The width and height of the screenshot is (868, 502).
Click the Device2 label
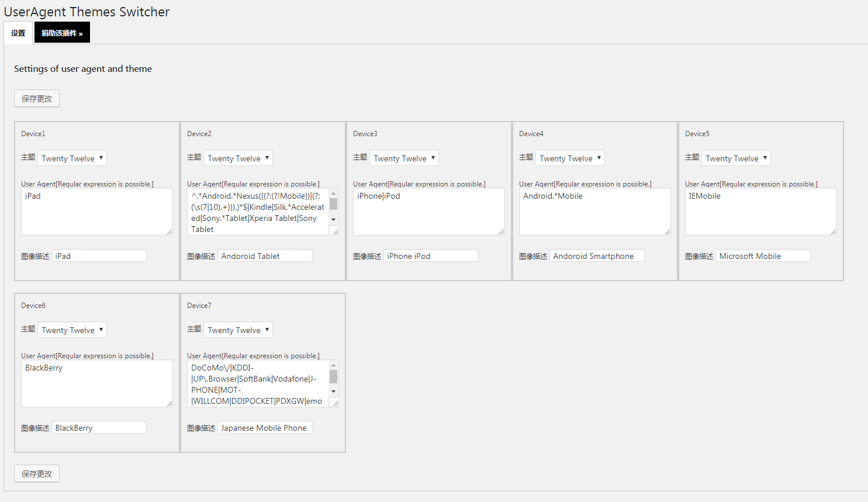coord(199,134)
